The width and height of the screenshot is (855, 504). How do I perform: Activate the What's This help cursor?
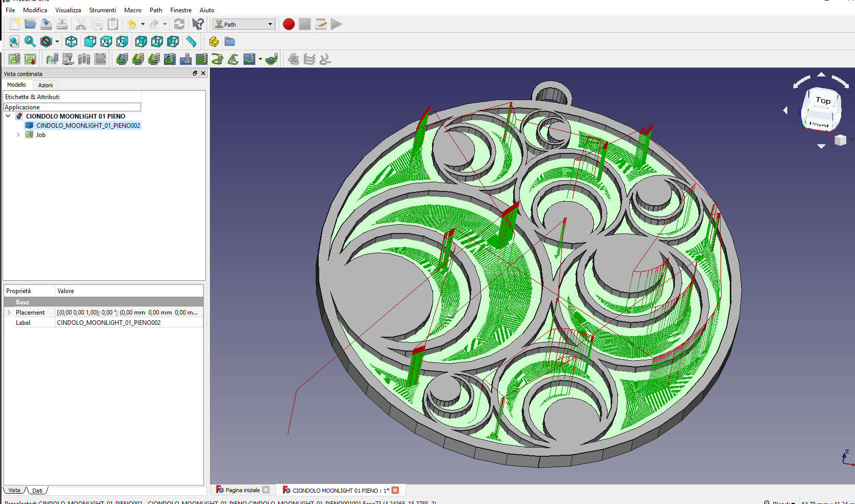198,24
